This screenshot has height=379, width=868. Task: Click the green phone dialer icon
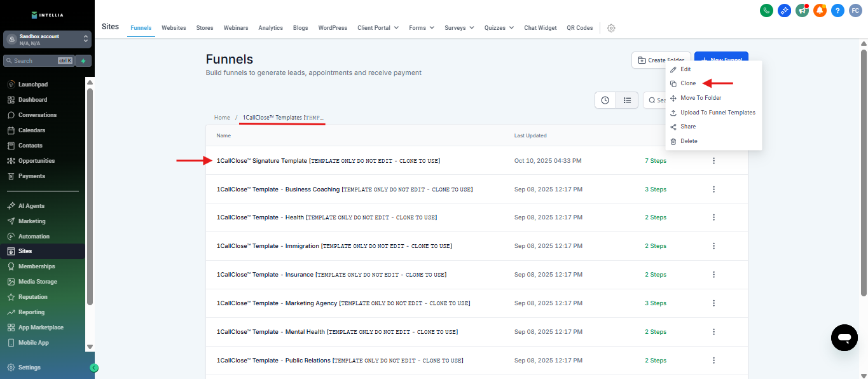(766, 10)
